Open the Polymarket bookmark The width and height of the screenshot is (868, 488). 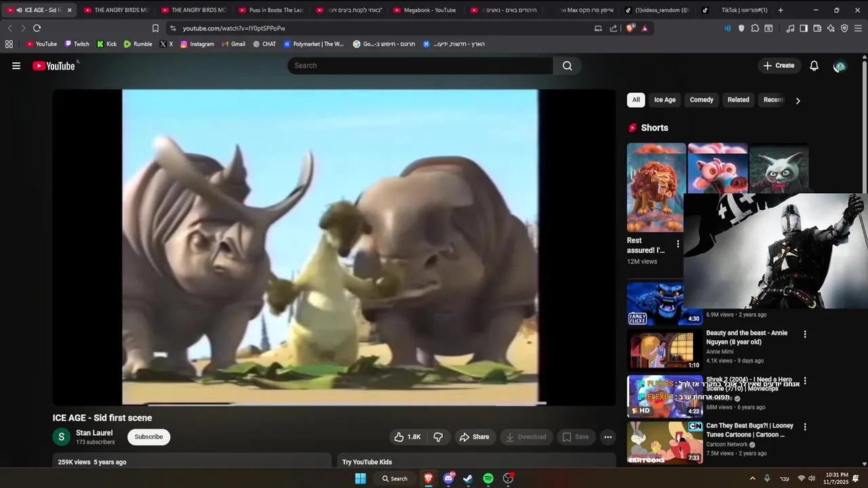pos(314,44)
